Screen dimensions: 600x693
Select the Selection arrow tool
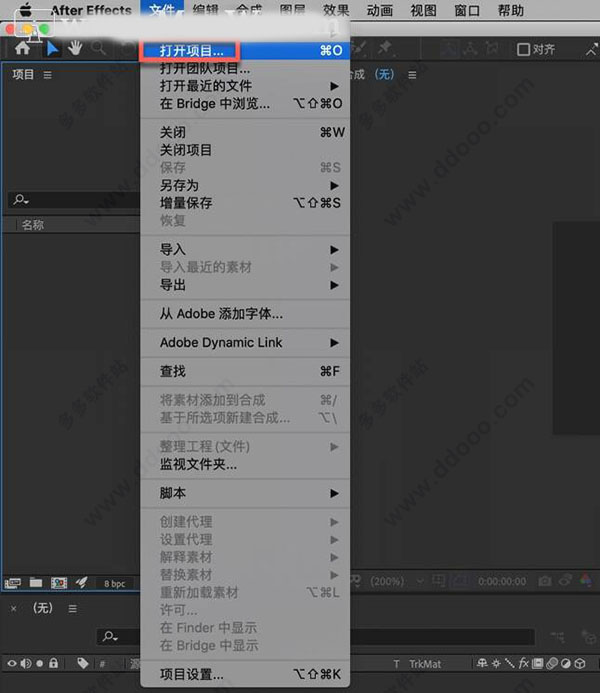[53, 49]
